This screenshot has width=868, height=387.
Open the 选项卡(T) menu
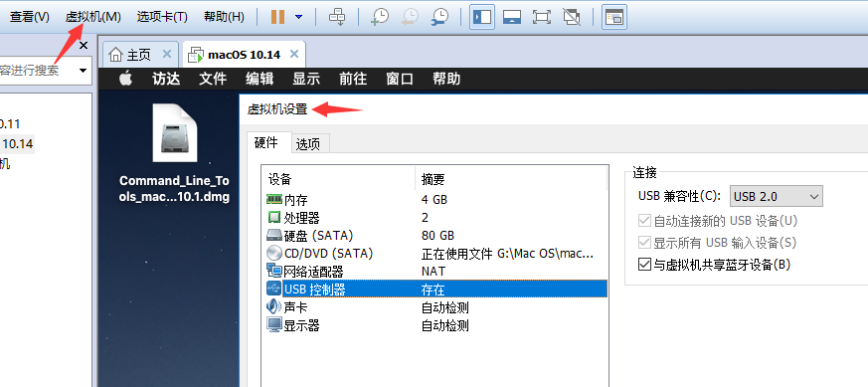(x=162, y=17)
